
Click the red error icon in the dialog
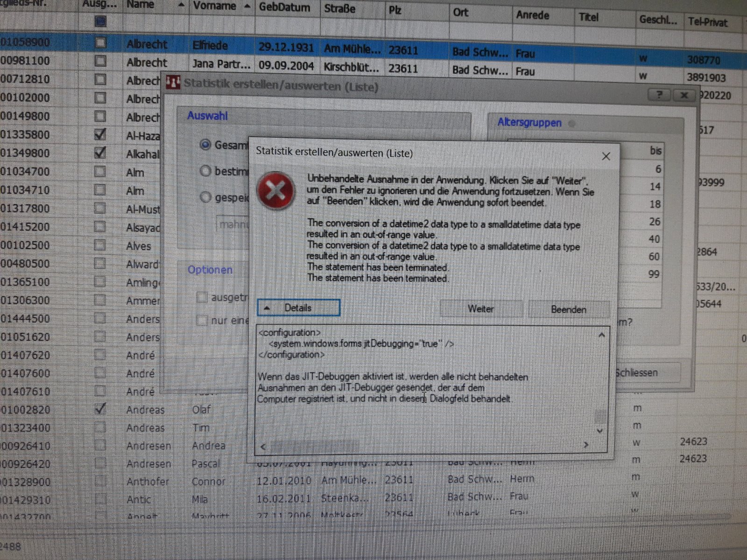point(276,191)
